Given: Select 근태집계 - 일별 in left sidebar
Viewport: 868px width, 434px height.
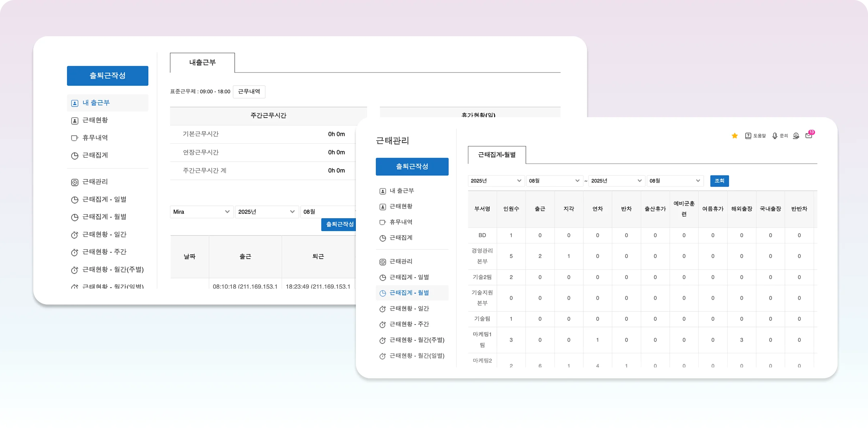Looking at the screenshot, I should 104,199.
